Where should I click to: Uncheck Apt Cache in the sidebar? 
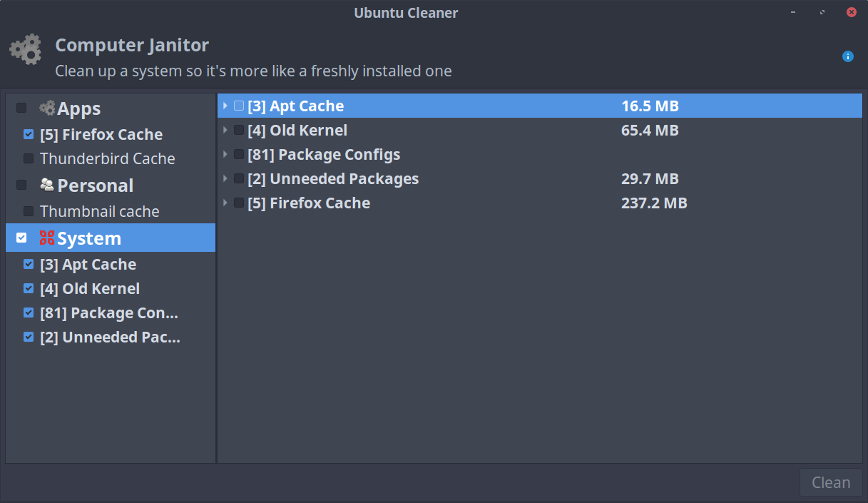click(x=29, y=264)
